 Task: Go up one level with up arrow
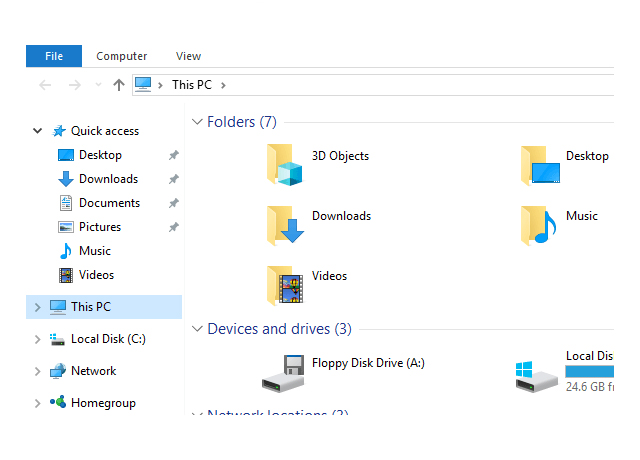pyautogui.click(x=119, y=85)
